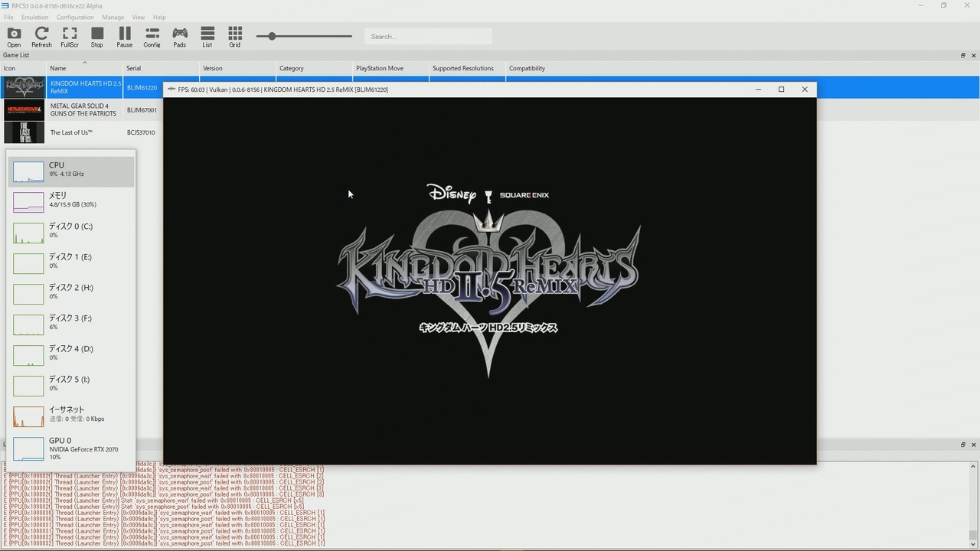Float the Game List dock panel
The height and width of the screenshot is (551, 980).
tap(963, 55)
